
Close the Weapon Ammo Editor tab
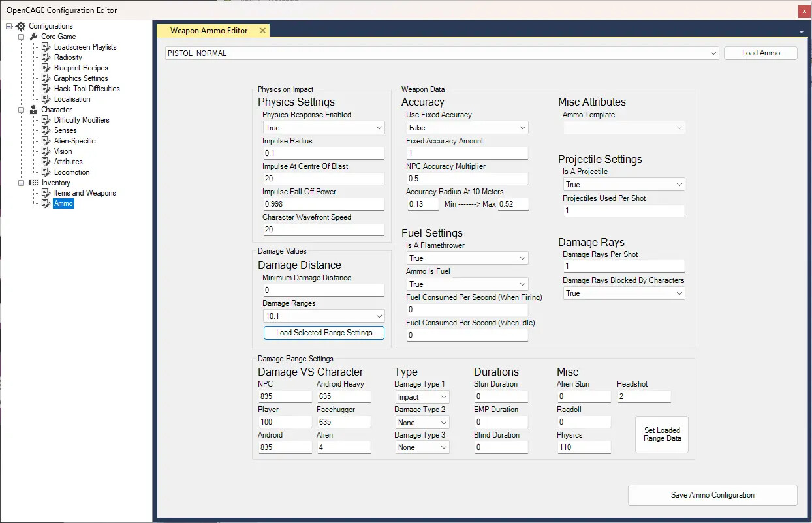[x=263, y=30]
